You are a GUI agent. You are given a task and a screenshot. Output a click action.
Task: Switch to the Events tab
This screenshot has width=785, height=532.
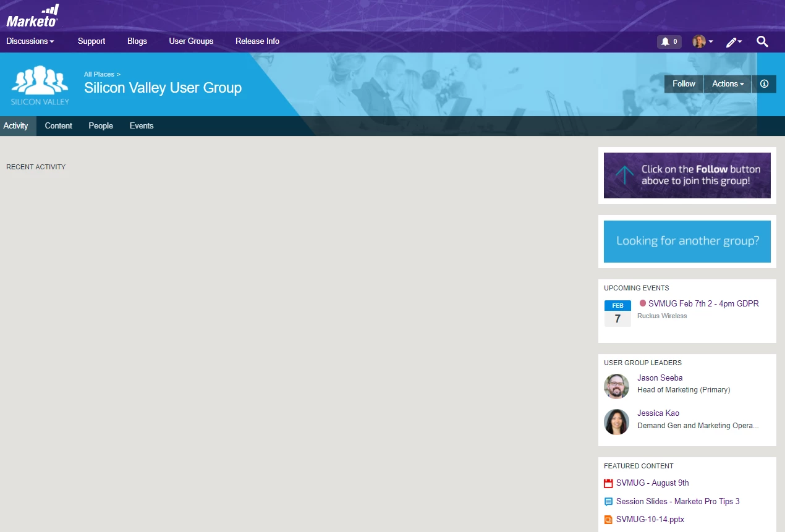142,126
